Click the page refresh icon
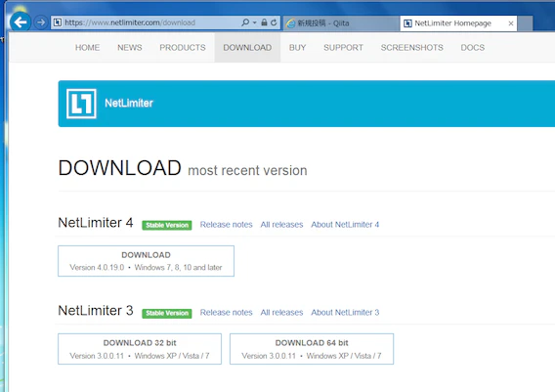Image resolution: width=555 pixels, height=392 pixels. pos(274,22)
